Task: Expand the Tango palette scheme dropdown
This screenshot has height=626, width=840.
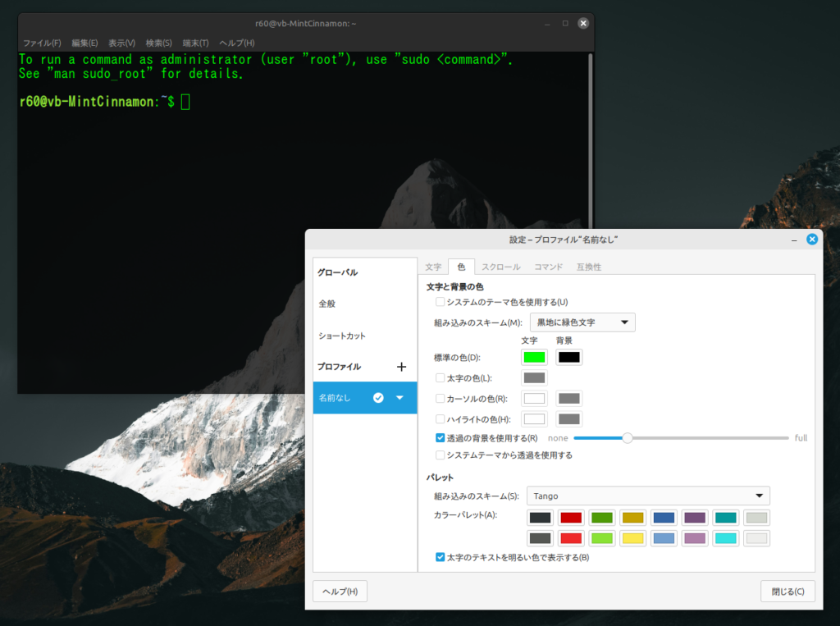Action: click(x=648, y=496)
